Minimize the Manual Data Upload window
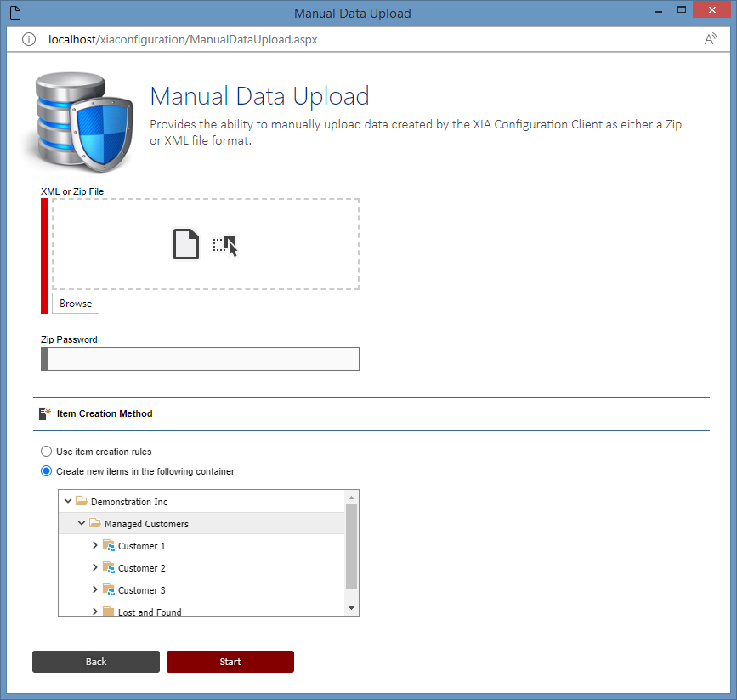 (x=659, y=10)
